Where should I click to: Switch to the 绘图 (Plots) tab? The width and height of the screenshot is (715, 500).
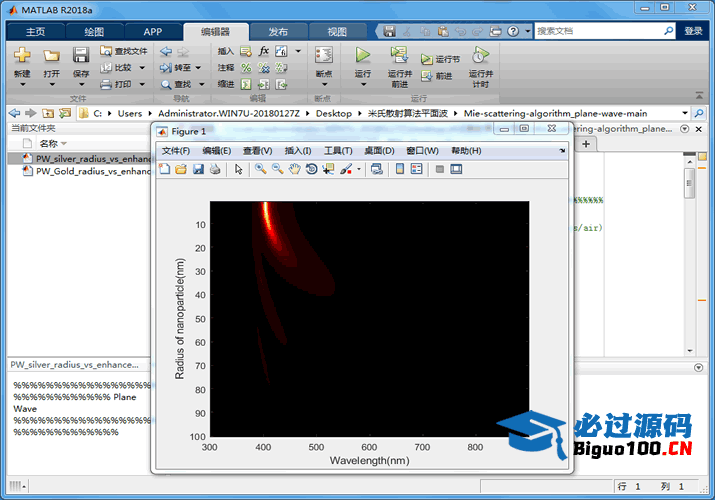pyautogui.click(x=94, y=31)
